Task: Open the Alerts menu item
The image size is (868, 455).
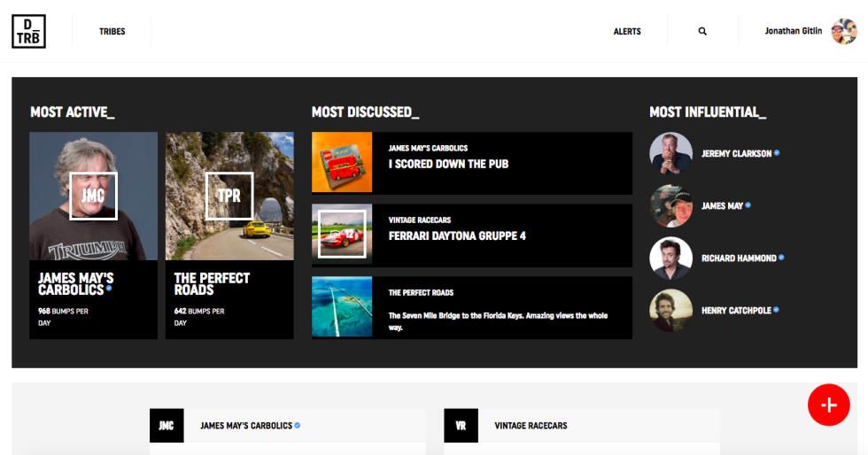Action: 627,32
